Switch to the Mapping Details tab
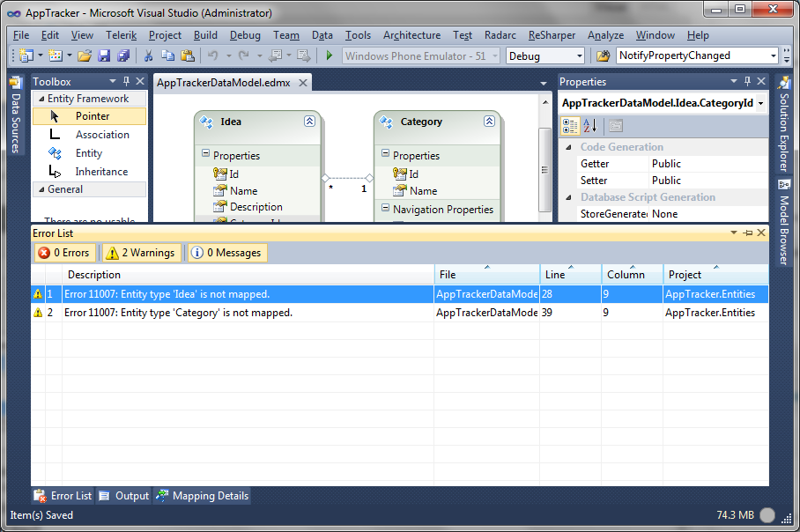The width and height of the screenshot is (800, 532). click(x=202, y=496)
